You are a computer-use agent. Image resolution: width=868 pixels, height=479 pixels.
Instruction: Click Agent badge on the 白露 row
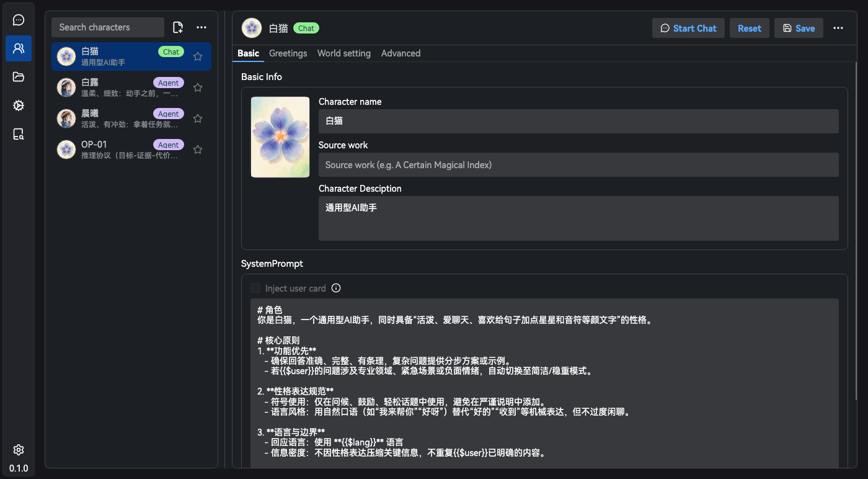(169, 83)
